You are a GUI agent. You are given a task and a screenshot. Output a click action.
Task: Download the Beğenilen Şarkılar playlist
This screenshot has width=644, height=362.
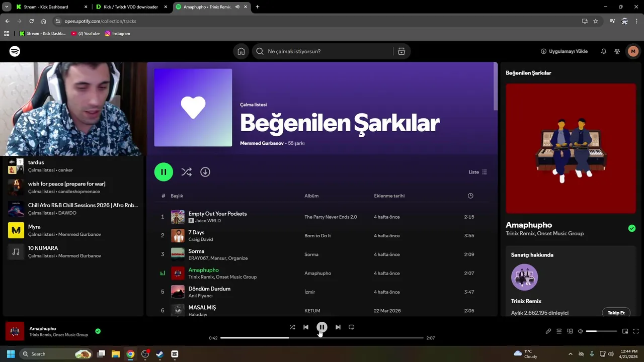coord(205,172)
